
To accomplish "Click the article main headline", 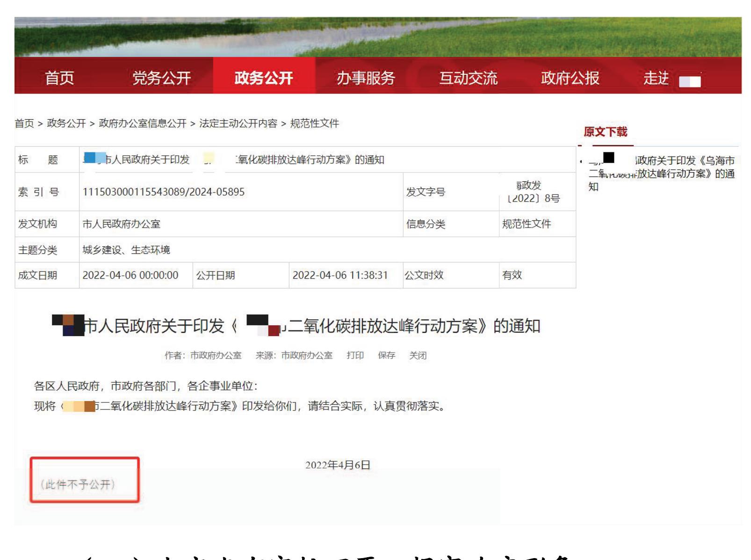I will point(296,326).
